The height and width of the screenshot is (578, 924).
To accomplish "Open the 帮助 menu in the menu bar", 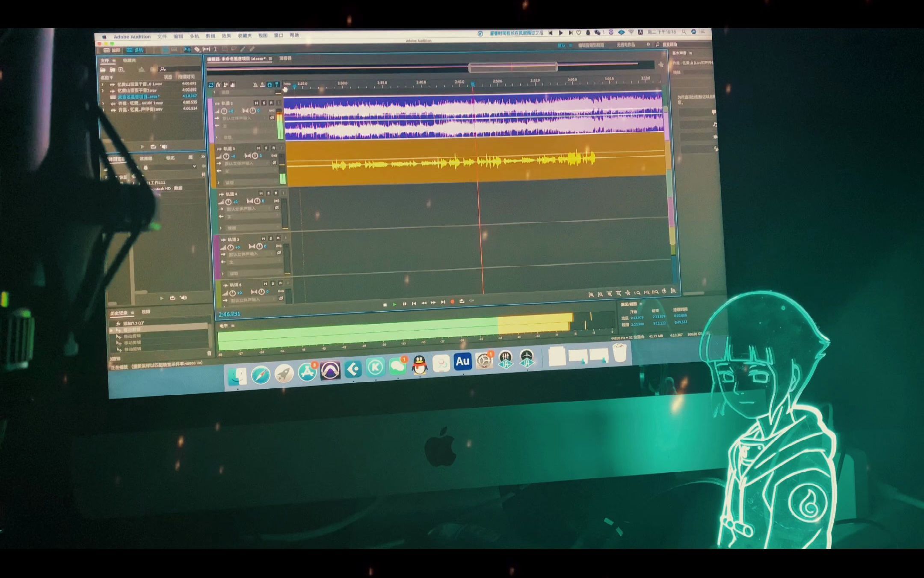I will click(294, 35).
